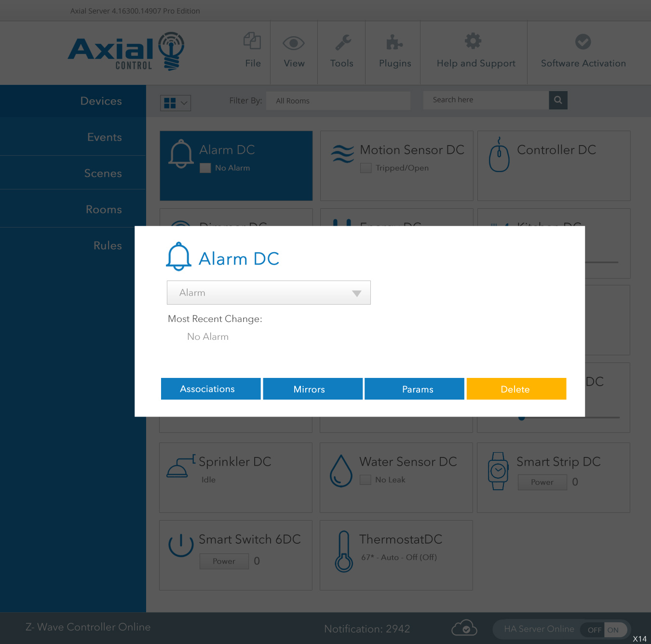Click the Sprinkler DC icon
The height and width of the screenshot is (644, 651).
click(x=178, y=467)
